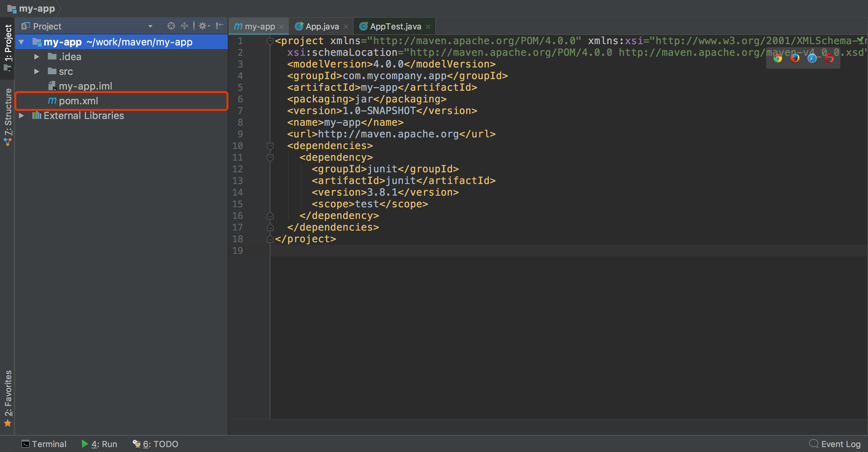Image resolution: width=868 pixels, height=452 pixels.
Task: Select External Libraries label
Action: tap(83, 115)
